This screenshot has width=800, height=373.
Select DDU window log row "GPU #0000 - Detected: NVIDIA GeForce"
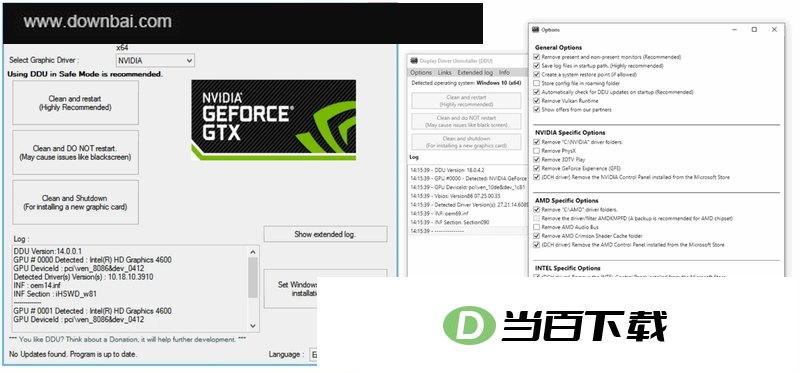pyautogui.click(x=468, y=178)
